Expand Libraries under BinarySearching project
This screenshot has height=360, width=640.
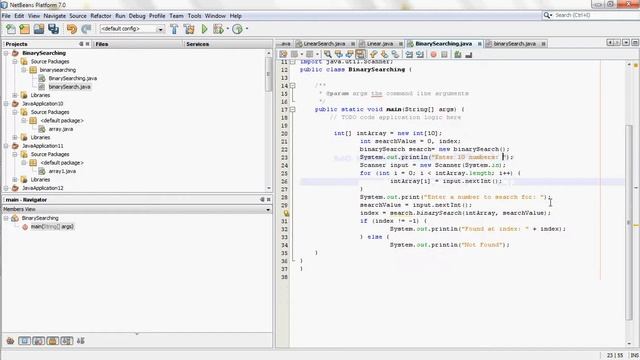coord(15,95)
